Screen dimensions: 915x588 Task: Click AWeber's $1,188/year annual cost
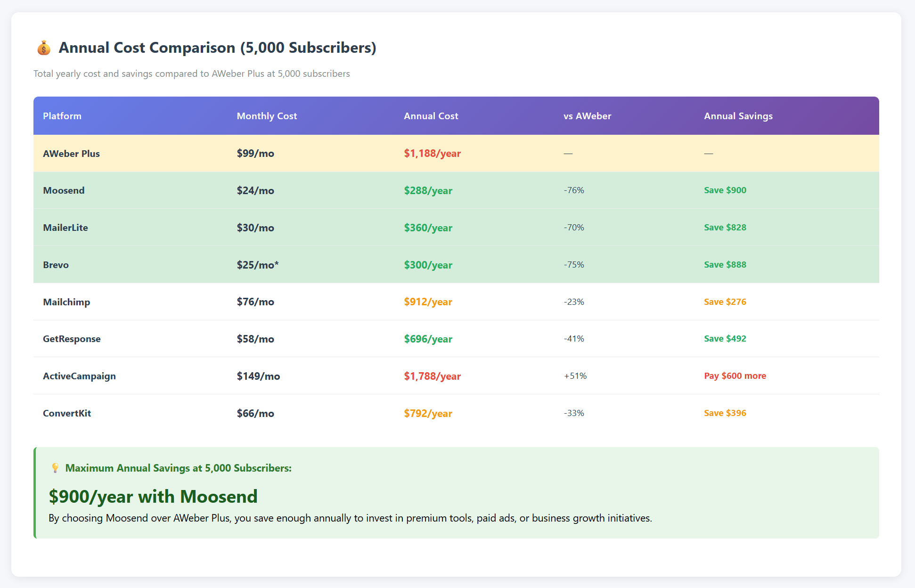coord(432,154)
